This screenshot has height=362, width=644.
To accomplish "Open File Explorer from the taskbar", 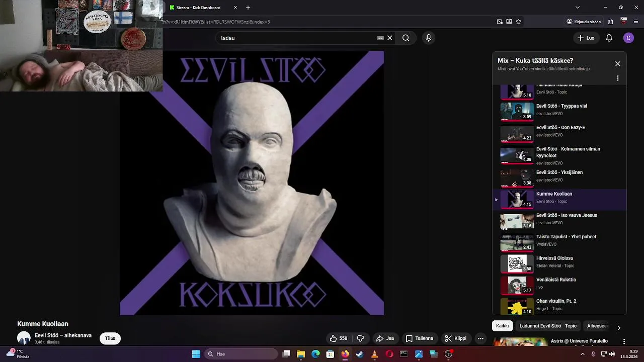I will point(301,354).
